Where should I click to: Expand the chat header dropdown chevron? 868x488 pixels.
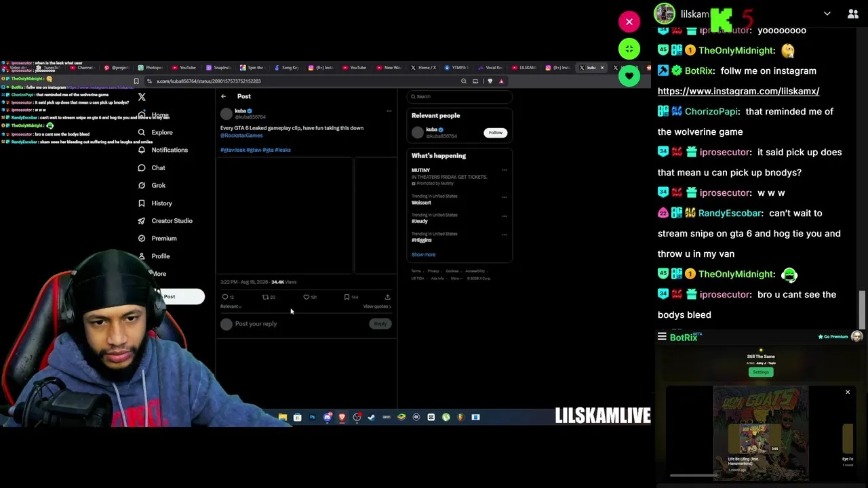[827, 14]
